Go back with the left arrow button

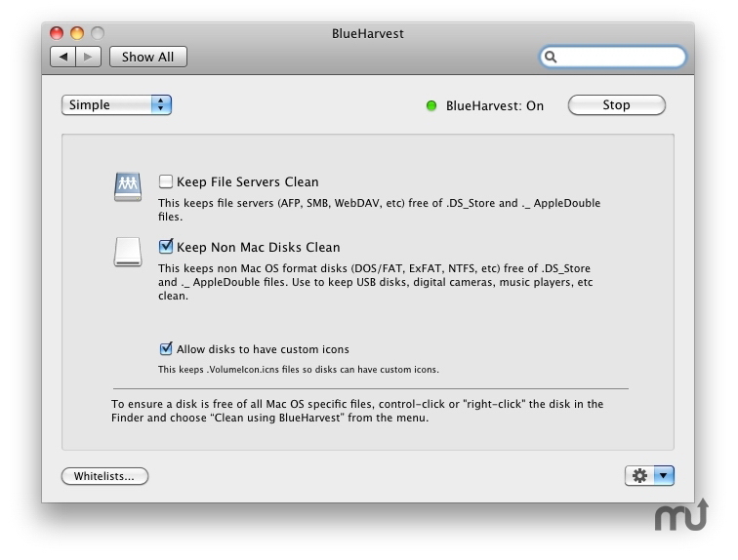[63, 57]
